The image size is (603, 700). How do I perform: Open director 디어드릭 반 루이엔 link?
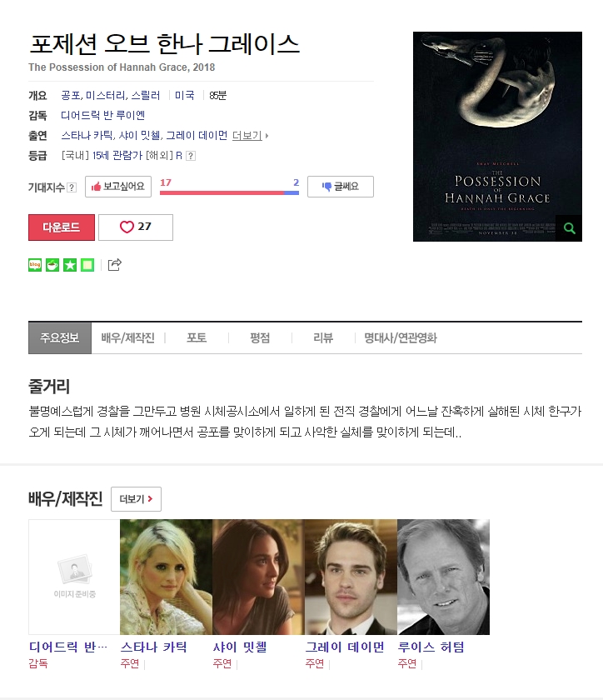(x=103, y=115)
